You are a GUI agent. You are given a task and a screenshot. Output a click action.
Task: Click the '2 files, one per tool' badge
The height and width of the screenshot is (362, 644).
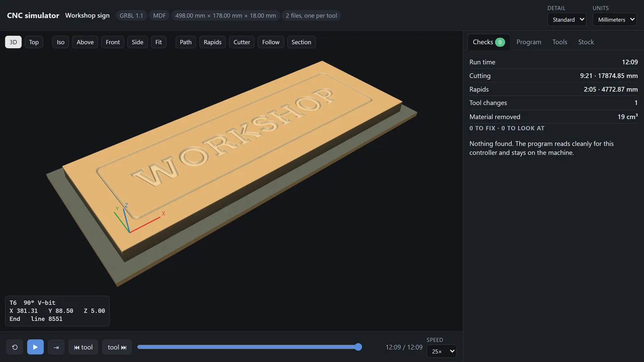click(312, 16)
